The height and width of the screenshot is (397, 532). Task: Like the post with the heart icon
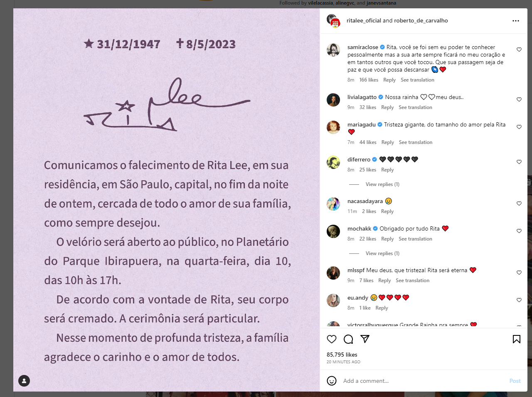[332, 339]
